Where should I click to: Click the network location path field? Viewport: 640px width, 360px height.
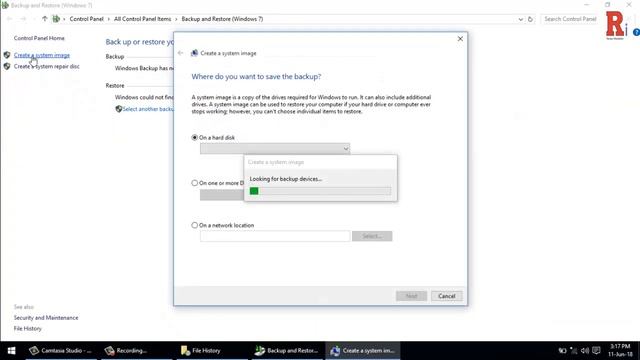(275, 236)
